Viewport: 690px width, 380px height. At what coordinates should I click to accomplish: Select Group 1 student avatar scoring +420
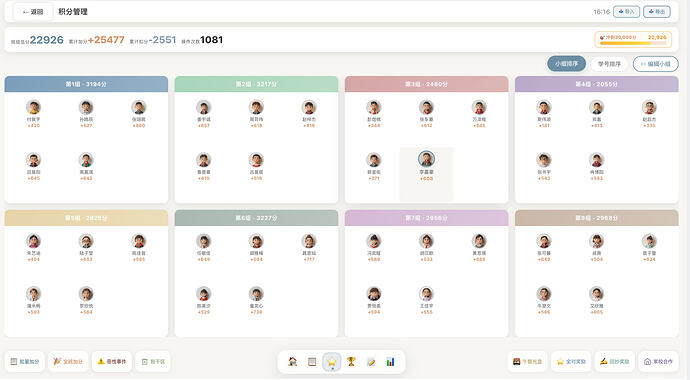click(33, 107)
